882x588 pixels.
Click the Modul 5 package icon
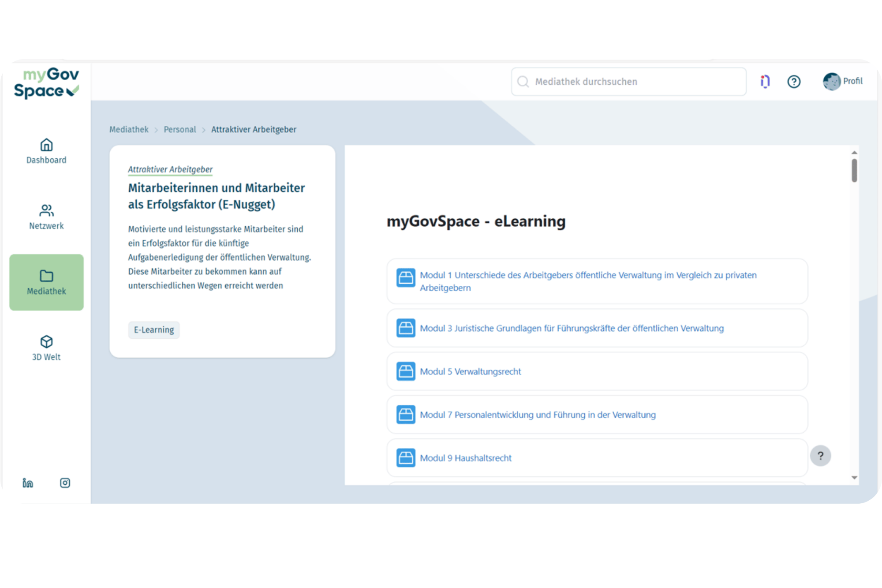pyautogui.click(x=406, y=371)
